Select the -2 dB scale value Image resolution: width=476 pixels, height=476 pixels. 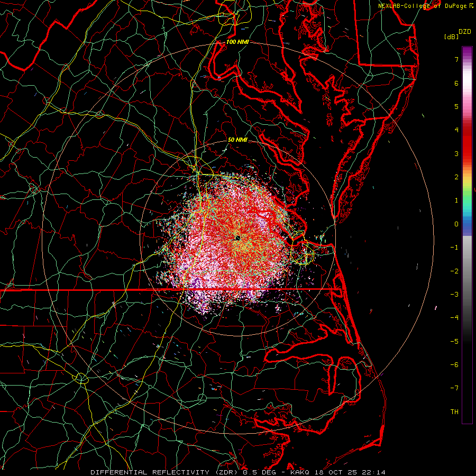point(454,271)
